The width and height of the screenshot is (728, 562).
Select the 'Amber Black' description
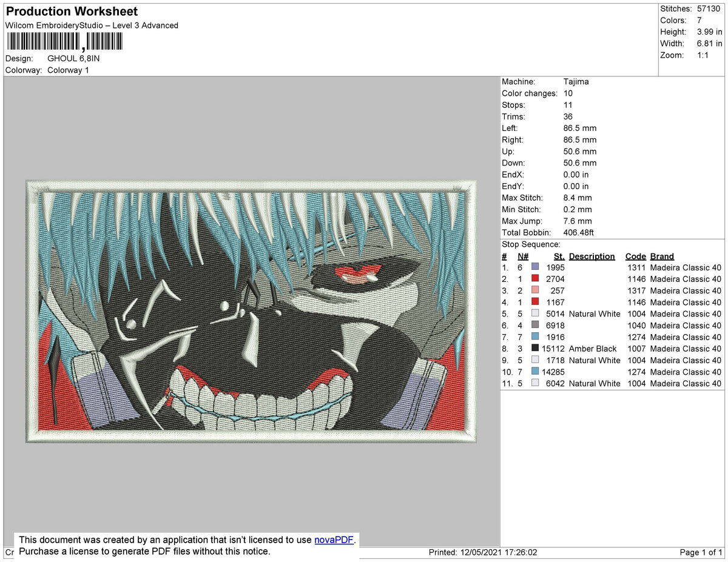593,349
